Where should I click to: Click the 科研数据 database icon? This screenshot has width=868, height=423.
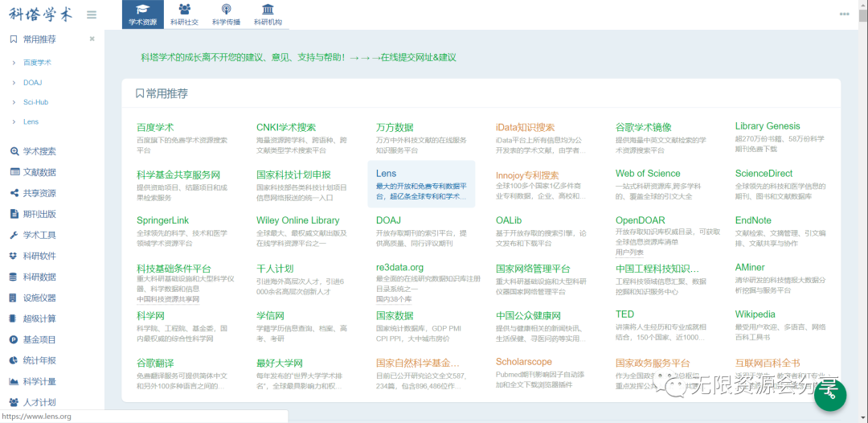coord(14,277)
